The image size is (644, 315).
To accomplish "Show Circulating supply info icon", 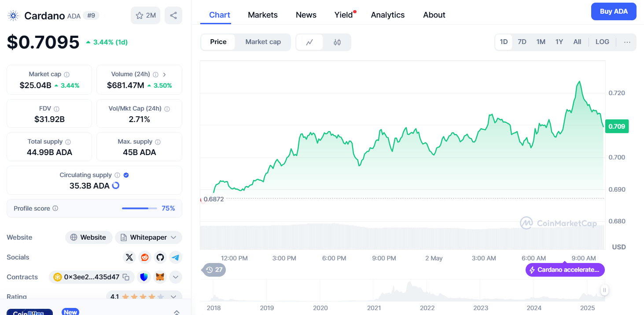I will (x=117, y=175).
